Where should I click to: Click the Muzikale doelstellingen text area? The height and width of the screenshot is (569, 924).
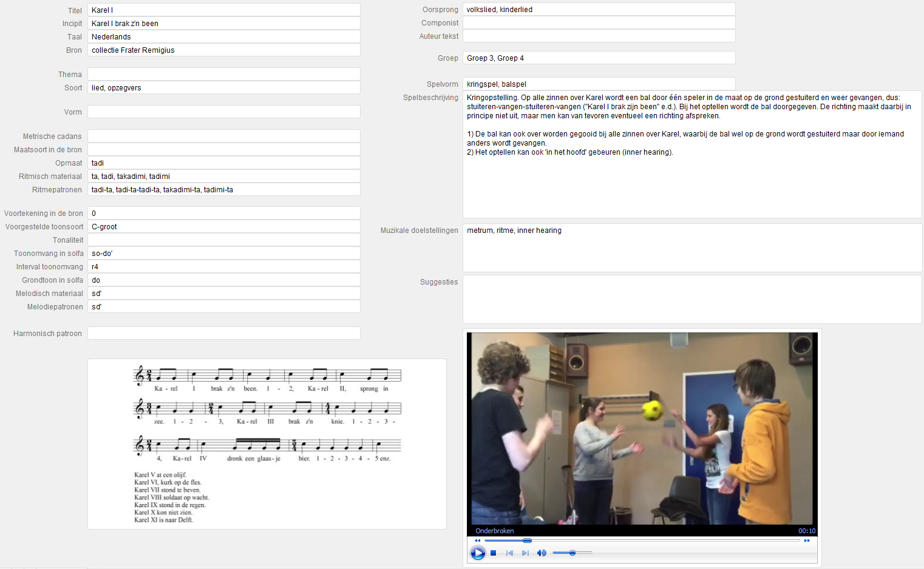691,247
